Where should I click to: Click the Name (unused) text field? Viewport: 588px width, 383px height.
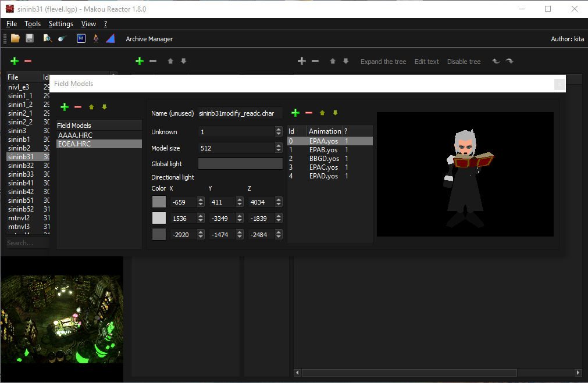pos(240,113)
